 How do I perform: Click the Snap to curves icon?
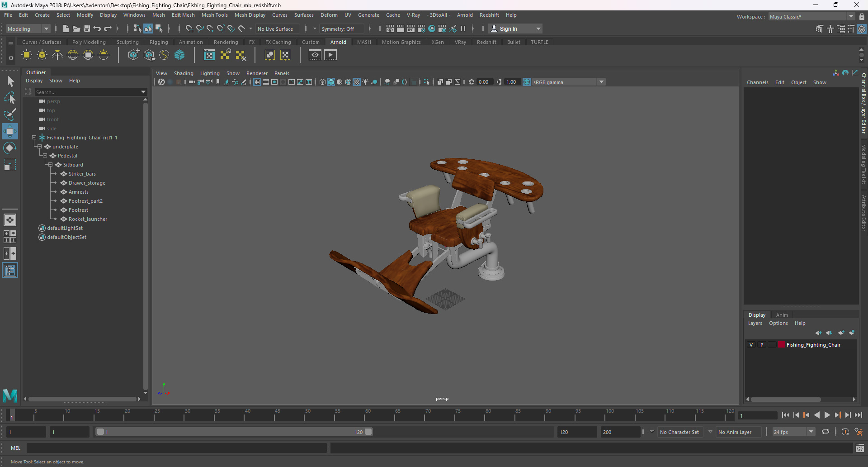[x=199, y=29]
